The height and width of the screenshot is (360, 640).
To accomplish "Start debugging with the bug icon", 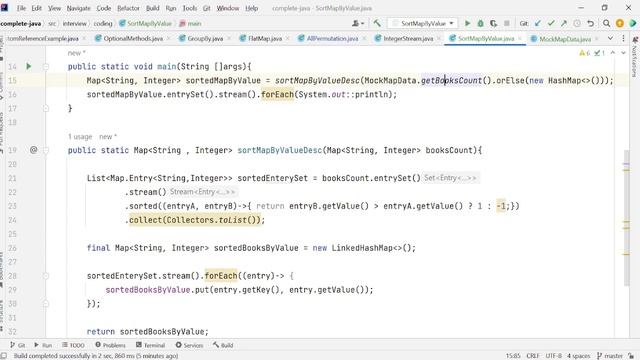I will pos(480,24).
